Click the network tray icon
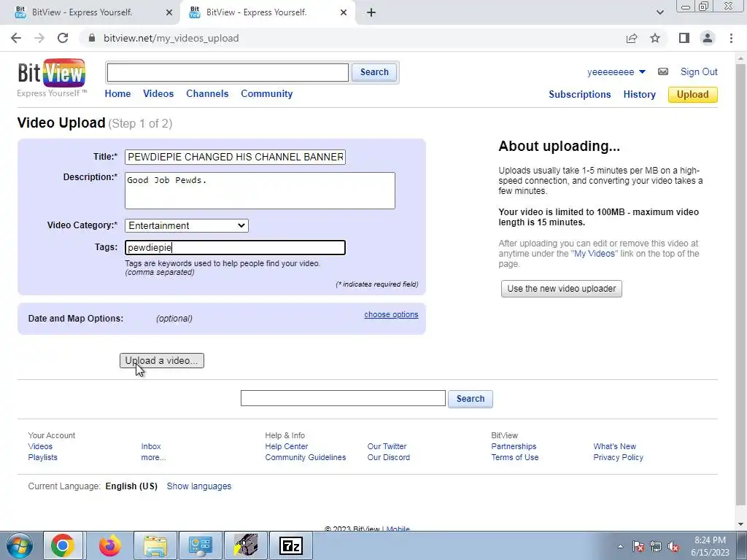This screenshot has width=747, height=560. coord(656,547)
